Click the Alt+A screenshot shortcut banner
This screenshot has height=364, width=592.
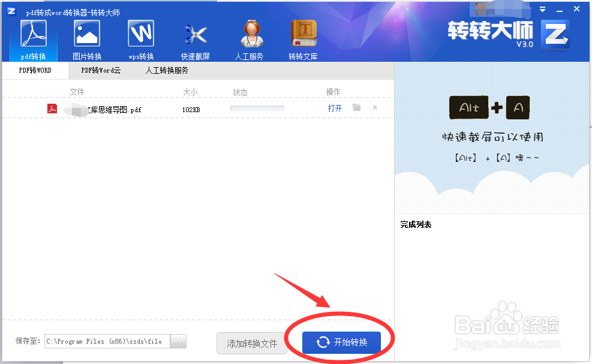pos(492,138)
